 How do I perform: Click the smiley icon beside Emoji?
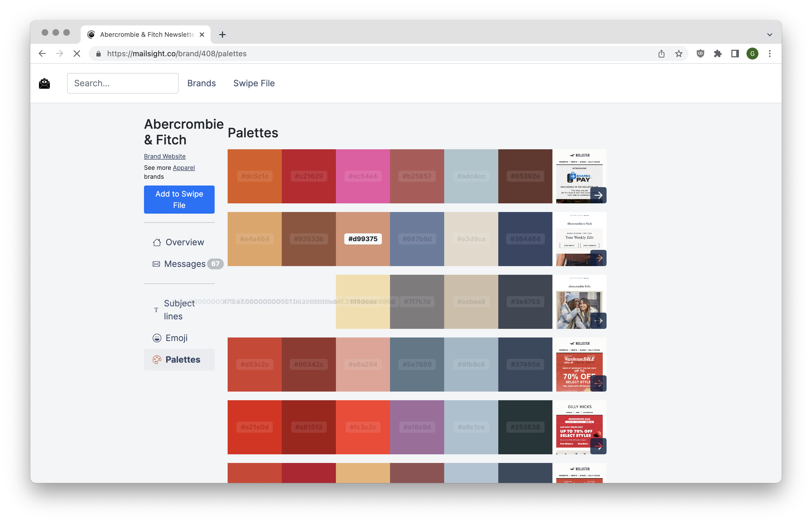point(157,338)
